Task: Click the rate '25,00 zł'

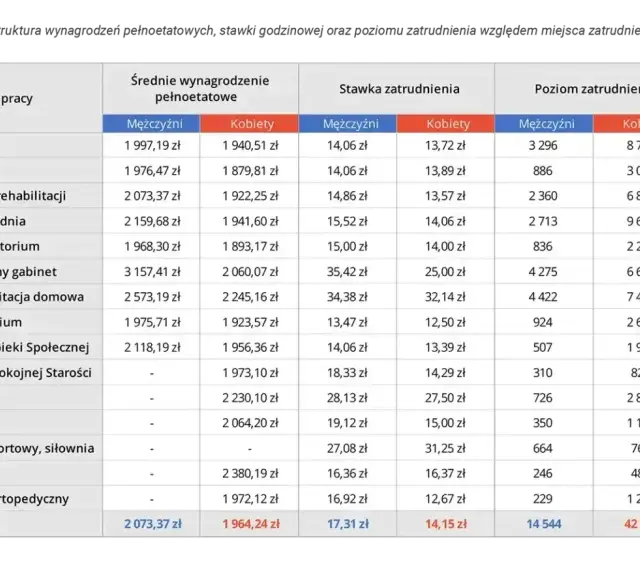Action: pyautogui.click(x=445, y=272)
